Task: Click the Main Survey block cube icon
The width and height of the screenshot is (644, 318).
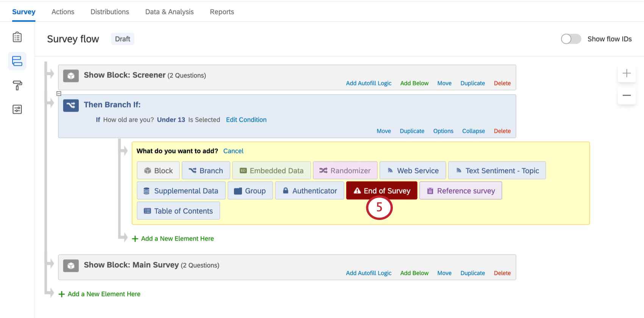Action: click(x=71, y=266)
